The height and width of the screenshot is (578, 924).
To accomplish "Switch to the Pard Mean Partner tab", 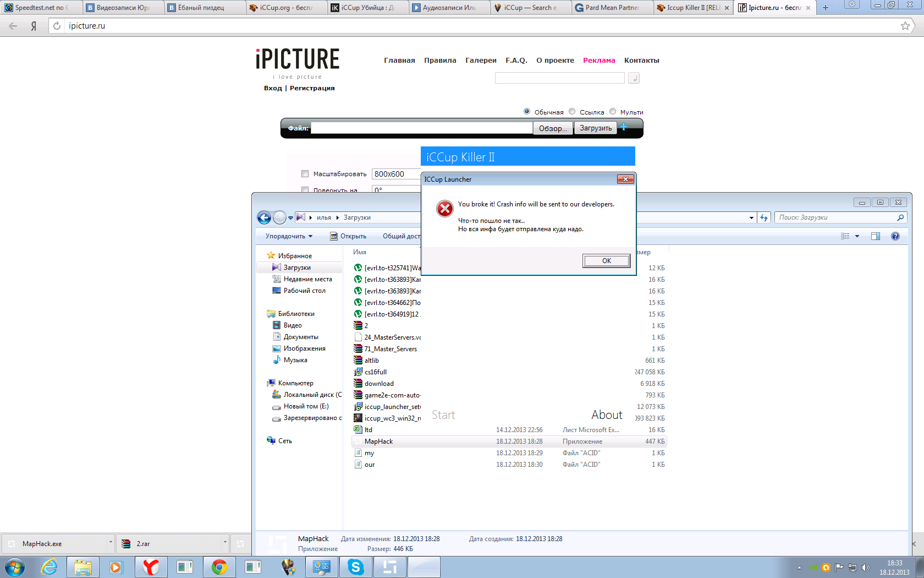I will (612, 8).
